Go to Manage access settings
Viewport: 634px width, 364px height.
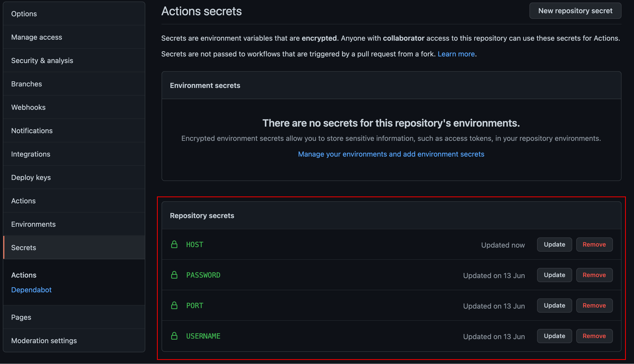[x=74, y=37]
